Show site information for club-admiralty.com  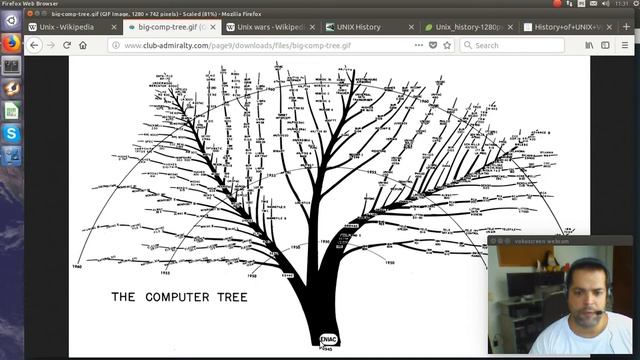(x=116, y=45)
